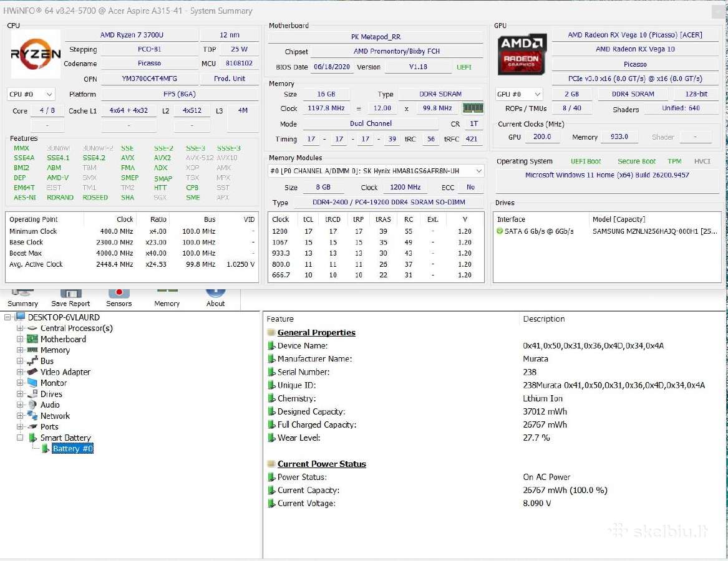Expand the Video Adapter node
The image size is (728, 561).
pyautogui.click(x=20, y=372)
